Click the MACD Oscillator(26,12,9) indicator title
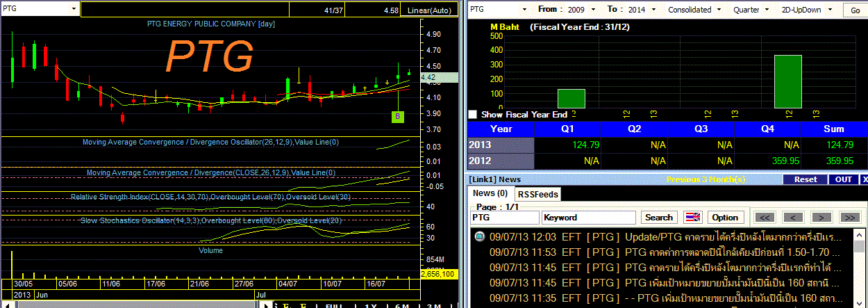The height and width of the screenshot is (308, 868). click(210, 142)
